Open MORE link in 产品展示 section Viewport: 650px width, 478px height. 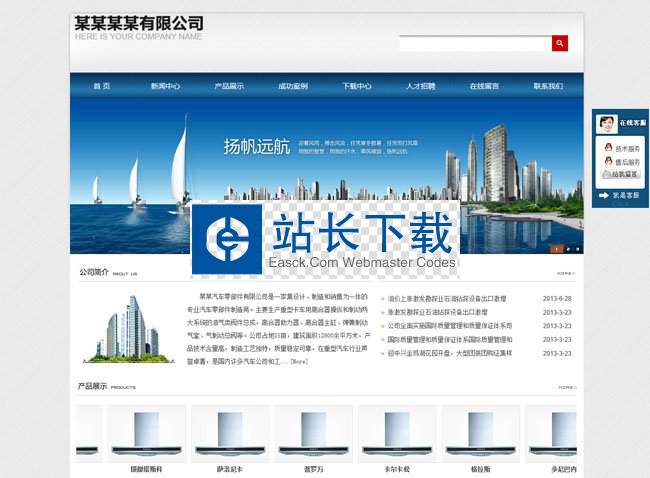[x=568, y=387]
